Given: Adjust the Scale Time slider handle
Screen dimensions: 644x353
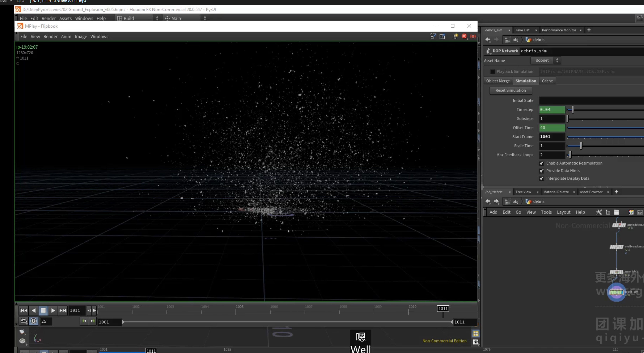Looking at the screenshot, I should coord(581,146).
